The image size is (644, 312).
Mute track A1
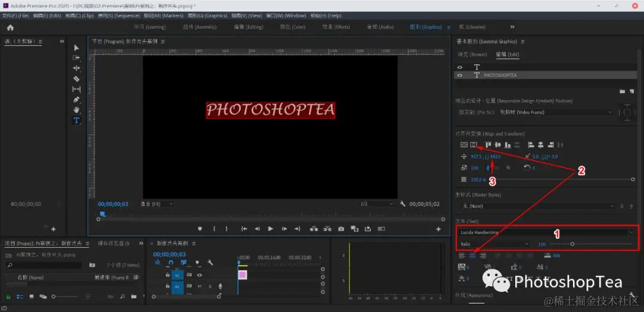[x=200, y=286]
